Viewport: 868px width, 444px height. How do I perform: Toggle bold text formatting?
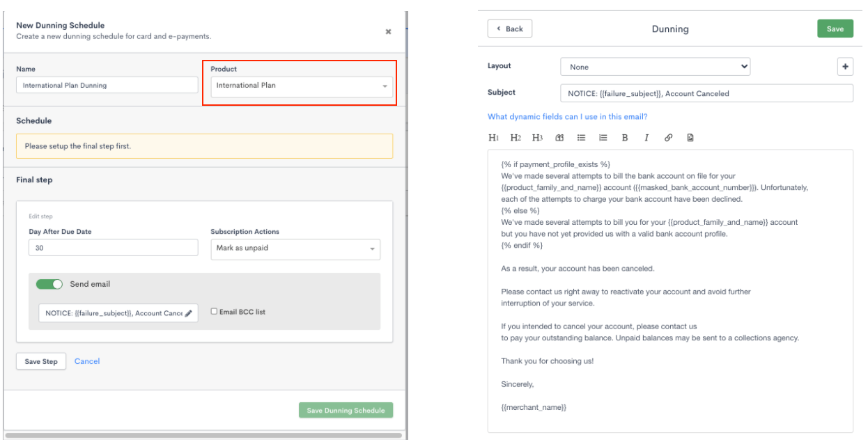[x=625, y=138]
